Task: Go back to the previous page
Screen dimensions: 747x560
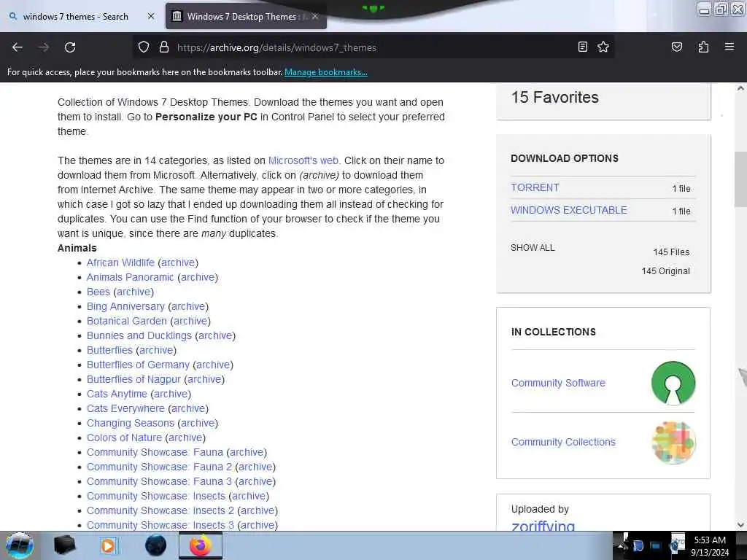Action: 18,47
